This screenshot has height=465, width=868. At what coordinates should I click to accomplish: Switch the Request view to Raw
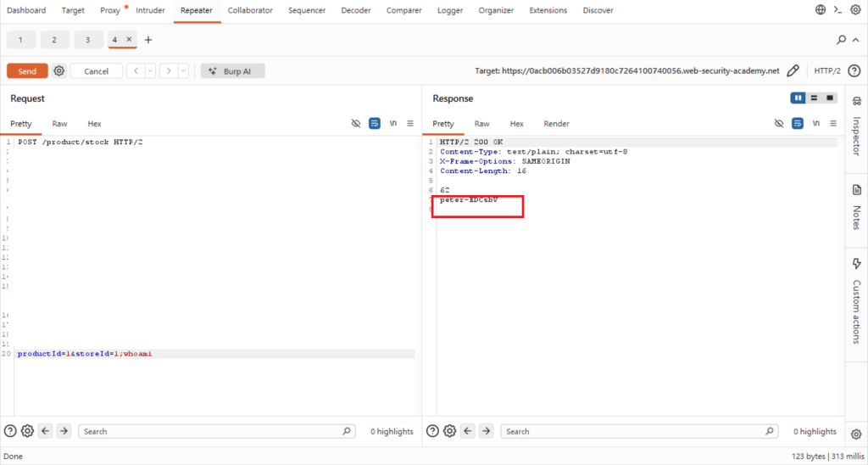pyautogui.click(x=60, y=124)
